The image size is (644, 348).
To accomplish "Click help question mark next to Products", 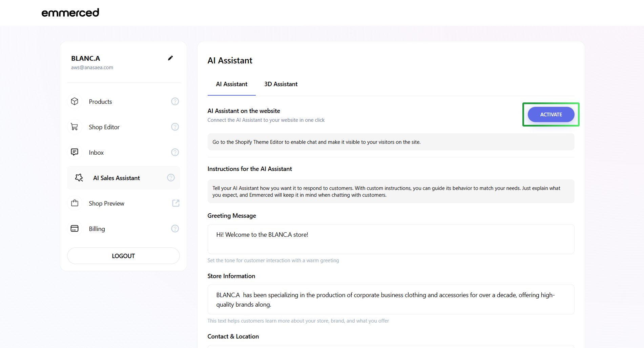I will click(175, 101).
